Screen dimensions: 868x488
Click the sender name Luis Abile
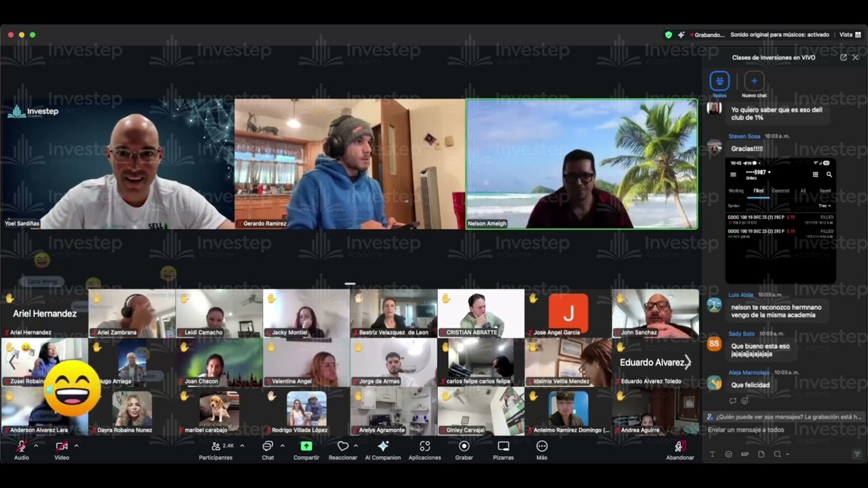tap(741, 295)
